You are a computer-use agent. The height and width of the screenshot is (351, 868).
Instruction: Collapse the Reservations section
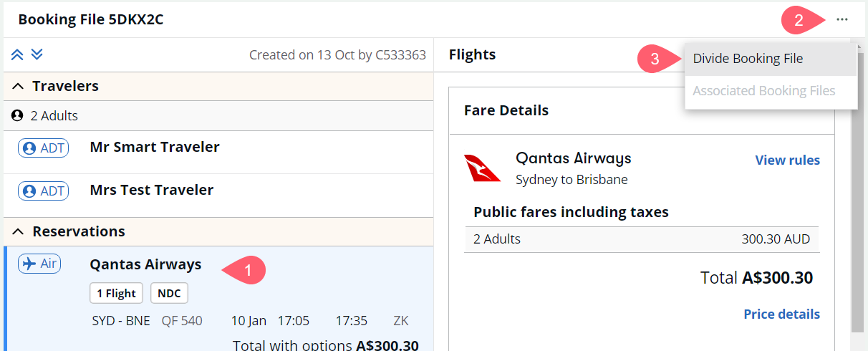click(x=19, y=231)
